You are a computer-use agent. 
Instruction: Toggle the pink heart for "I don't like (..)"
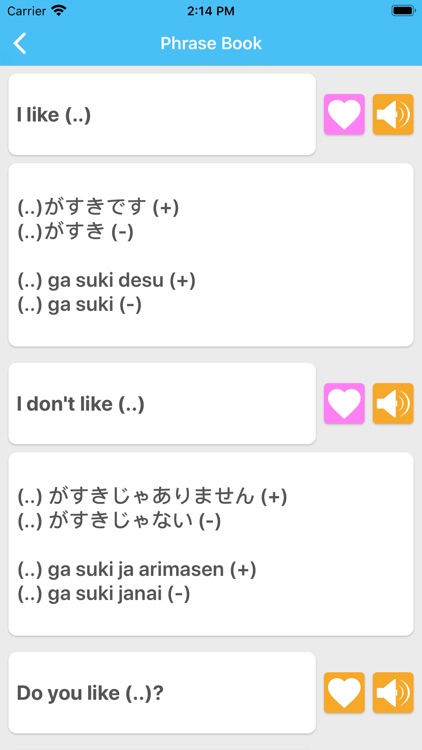click(x=344, y=404)
